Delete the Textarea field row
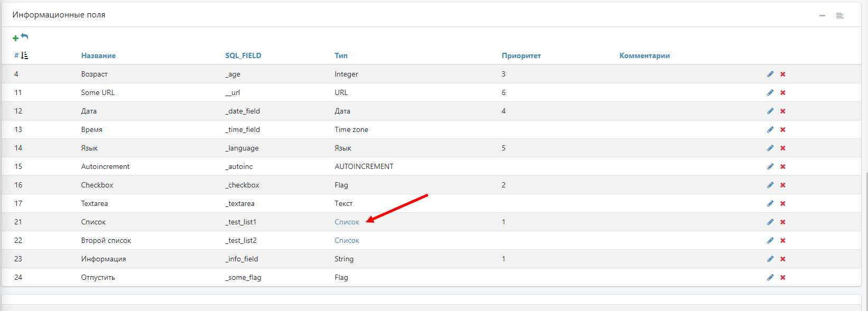868x311 pixels. pos(783,204)
